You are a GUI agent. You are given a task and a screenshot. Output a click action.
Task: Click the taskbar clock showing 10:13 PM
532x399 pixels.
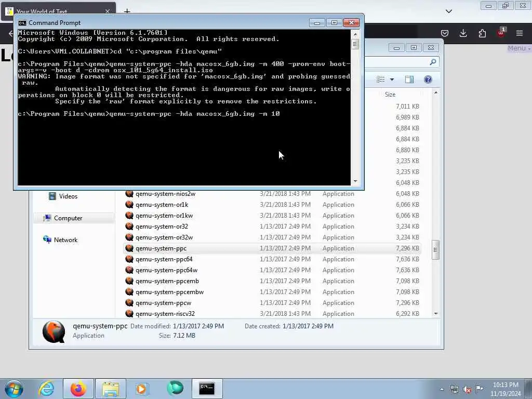point(506,389)
